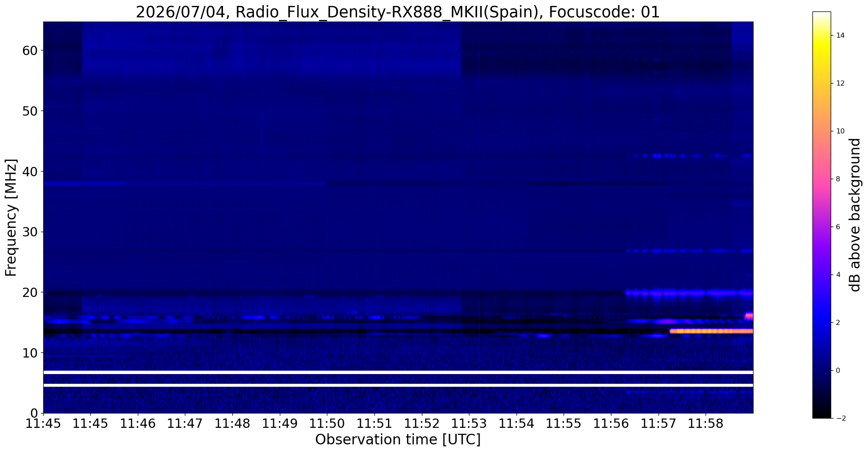Click the 30 MHz frequency tick label
The height and width of the screenshot is (452, 868).
[x=30, y=232]
